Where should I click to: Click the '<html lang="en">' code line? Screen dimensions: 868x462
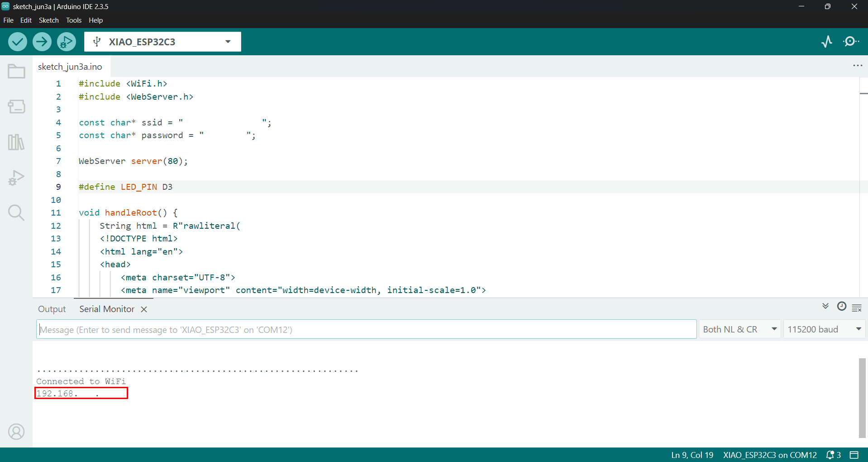coord(141,252)
